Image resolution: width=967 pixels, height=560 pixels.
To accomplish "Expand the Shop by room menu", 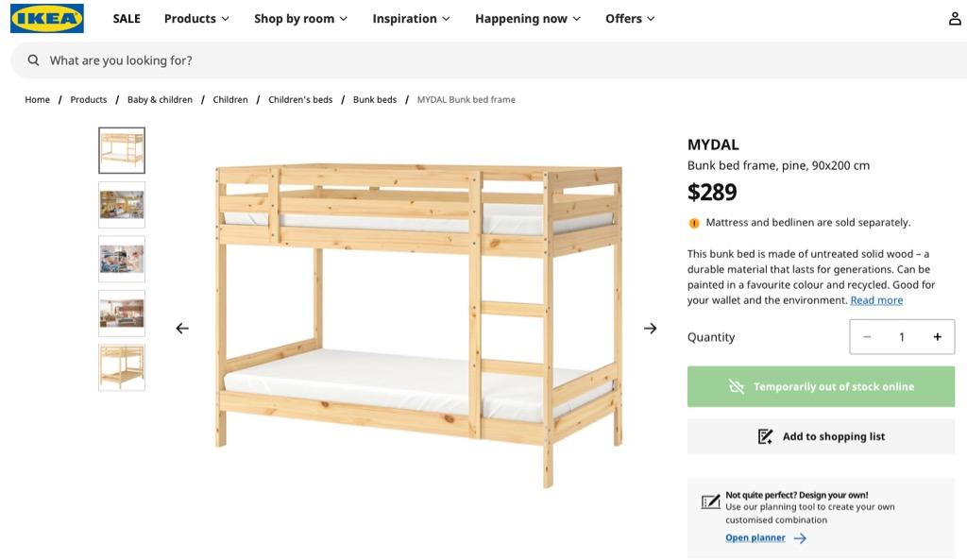I will pyautogui.click(x=300, y=17).
